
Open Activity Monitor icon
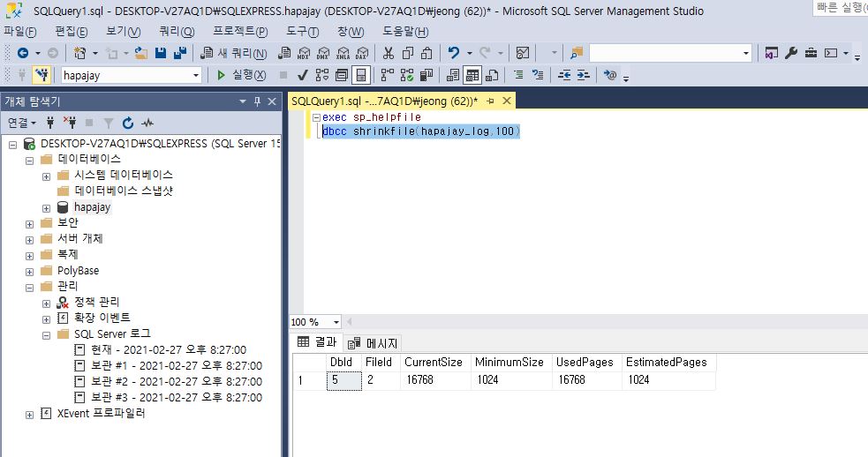(523, 53)
